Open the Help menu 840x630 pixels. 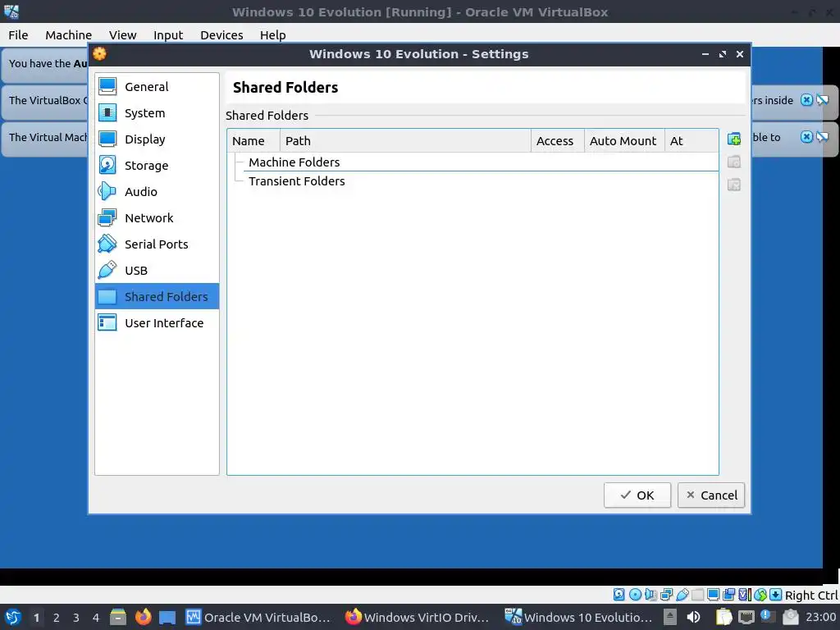coord(272,34)
